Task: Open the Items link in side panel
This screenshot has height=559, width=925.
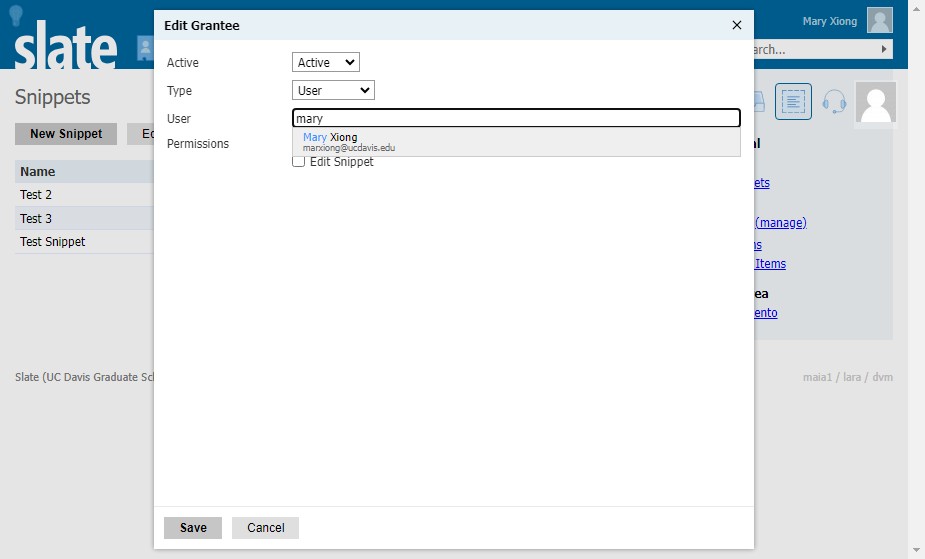Action: coord(770,264)
